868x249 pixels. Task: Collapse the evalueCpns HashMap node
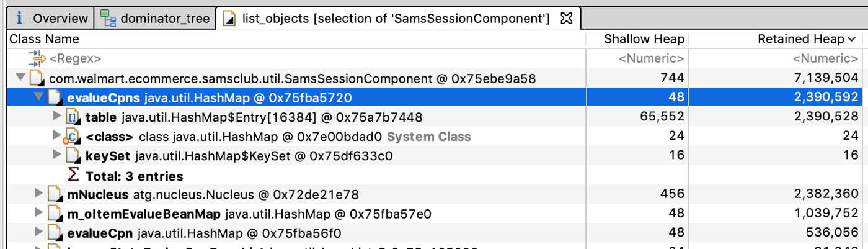coord(38,97)
